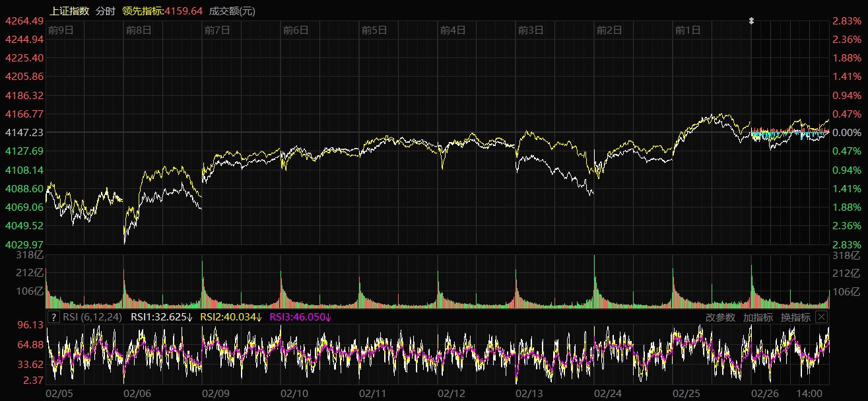The height and width of the screenshot is (401, 868).
Task: Click the 上证指数 index title
Action: pyautogui.click(x=69, y=11)
